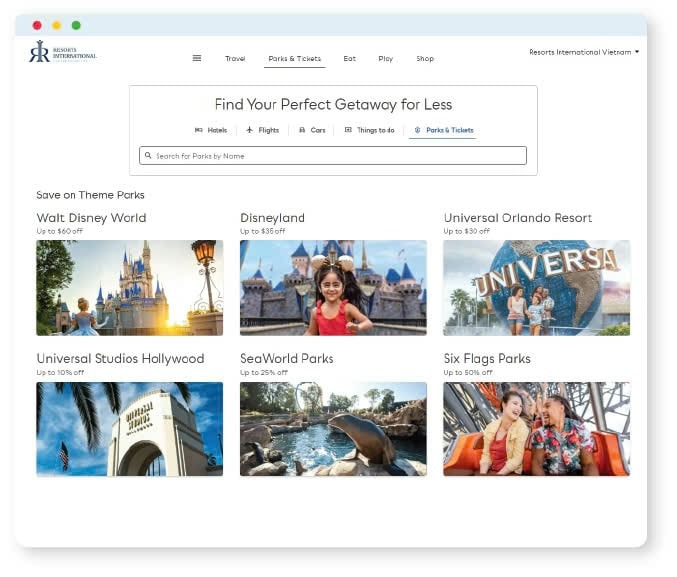The image size is (677, 577).
Task: Click the Six Flags roller coaster photo
Action: 537,429
